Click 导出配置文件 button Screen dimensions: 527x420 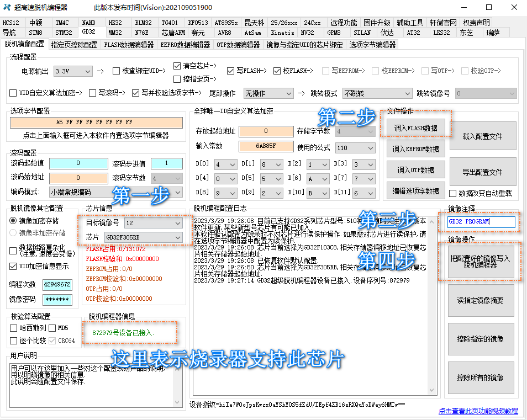click(483, 172)
